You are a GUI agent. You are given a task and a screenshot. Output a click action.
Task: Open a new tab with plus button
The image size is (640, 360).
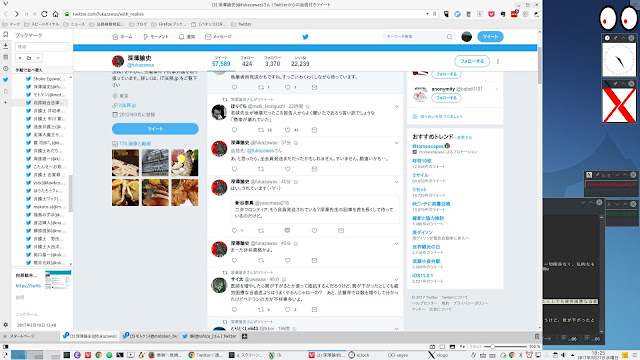coord(244,336)
